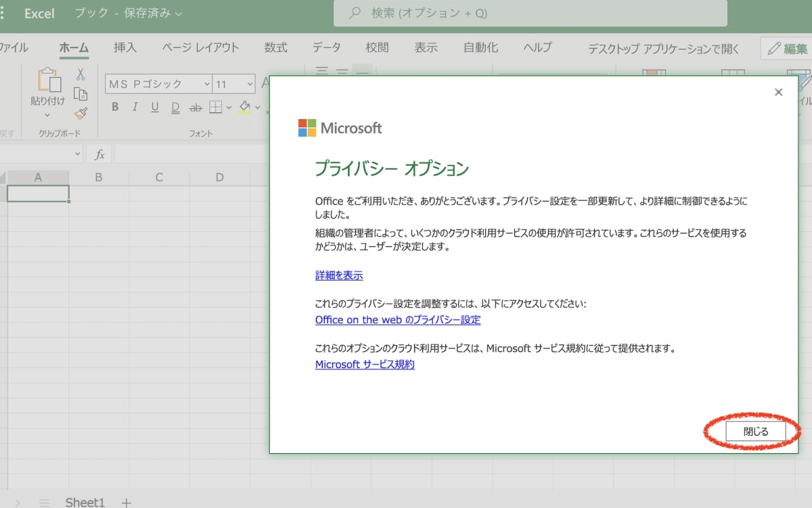The image size is (812, 508).
Task: Select column C header
Action: click(x=159, y=177)
